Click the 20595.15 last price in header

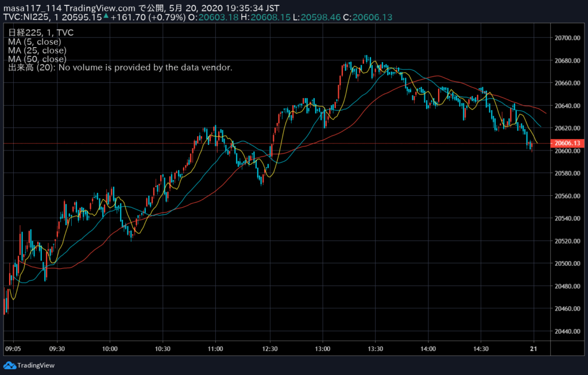(x=82, y=17)
